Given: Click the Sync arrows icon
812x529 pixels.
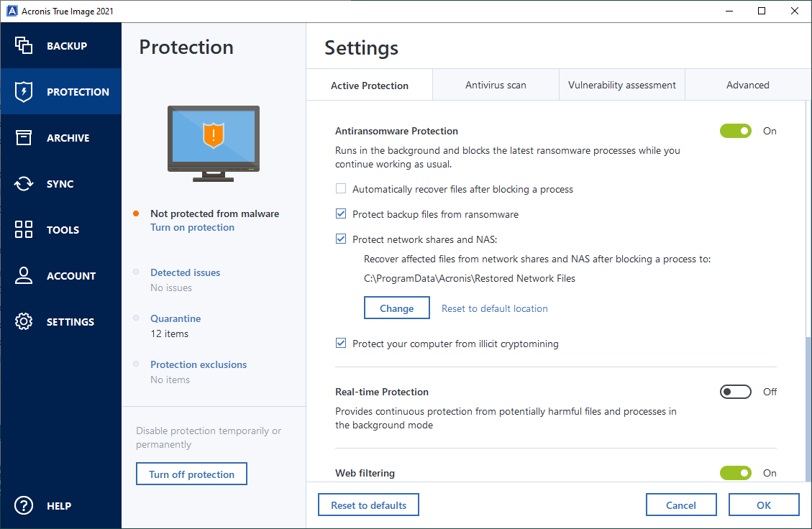Looking at the screenshot, I should pos(24,184).
